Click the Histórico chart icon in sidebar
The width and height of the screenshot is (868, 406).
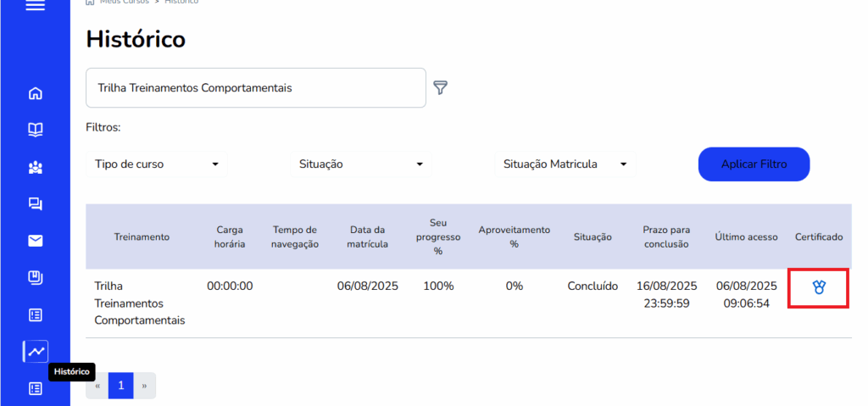pos(36,351)
